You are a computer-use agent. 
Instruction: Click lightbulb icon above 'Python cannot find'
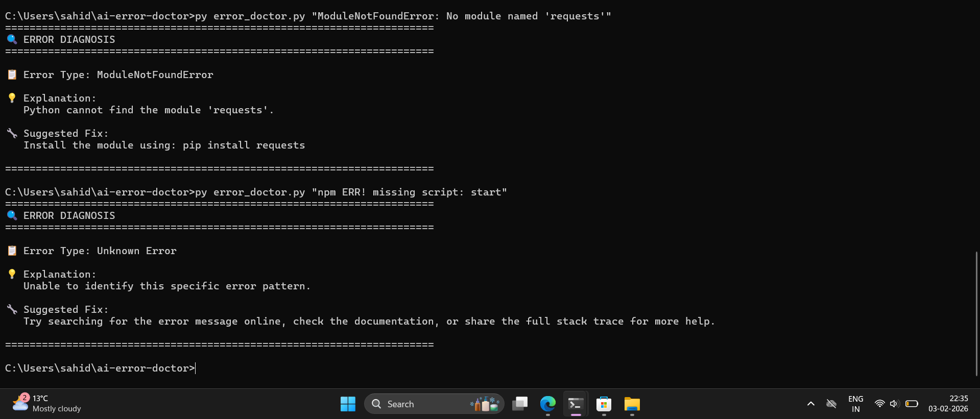[x=12, y=98]
